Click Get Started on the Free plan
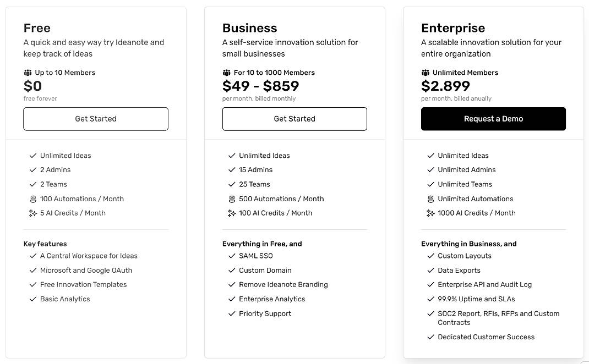Screen dimensions: 589x364 tap(95, 118)
